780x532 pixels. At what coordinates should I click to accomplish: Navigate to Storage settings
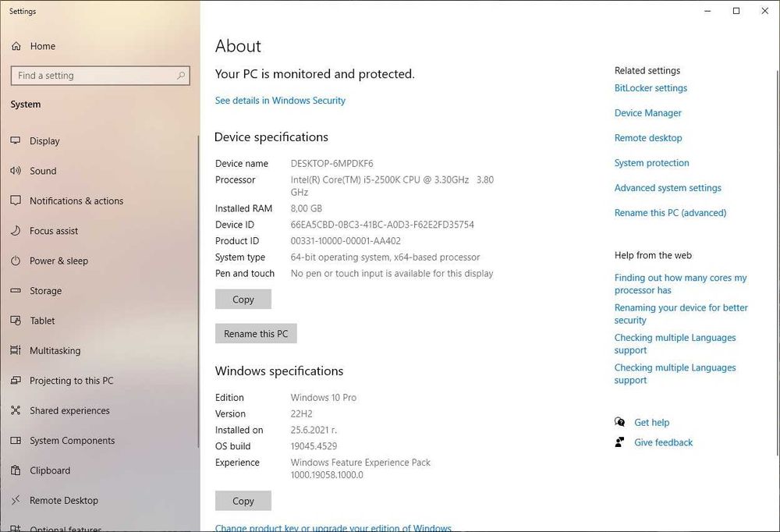point(100,291)
